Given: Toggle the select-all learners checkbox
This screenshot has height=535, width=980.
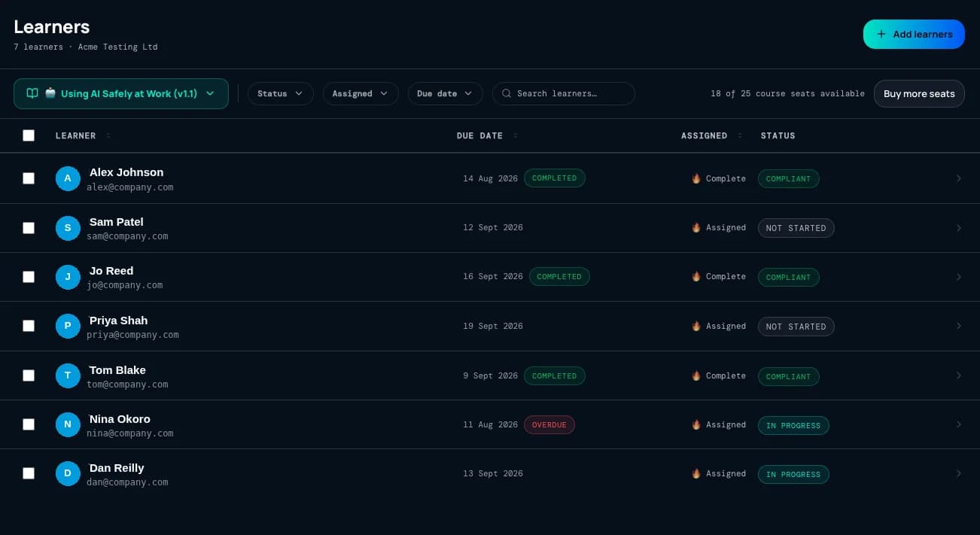Looking at the screenshot, I should (29, 135).
